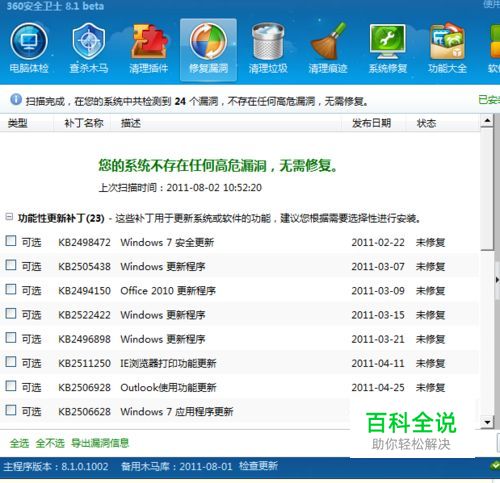Image resolution: width=500 pixels, height=483 pixels.
Task: Click 主程序版本 8.1.0.1002 in status bar
Action: (56, 466)
